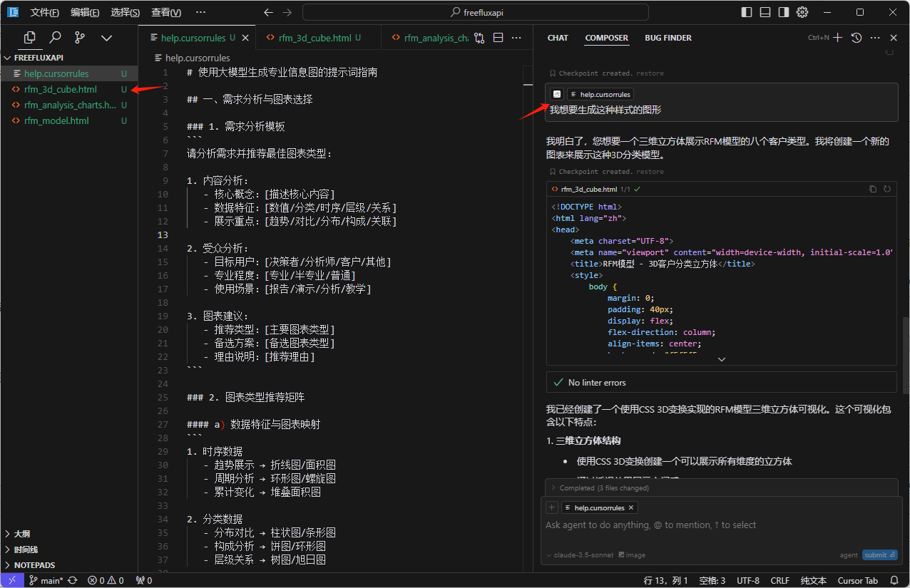910x588 pixels.
Task: Switch to the COMPOSER tab
Action: pyautogui.click(x=607, y=38)
